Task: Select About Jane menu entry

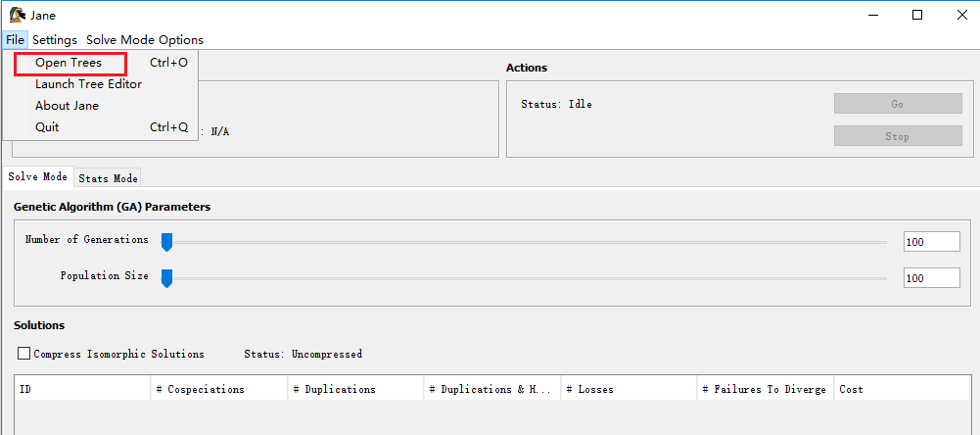Action: click(x=101, y=105)
